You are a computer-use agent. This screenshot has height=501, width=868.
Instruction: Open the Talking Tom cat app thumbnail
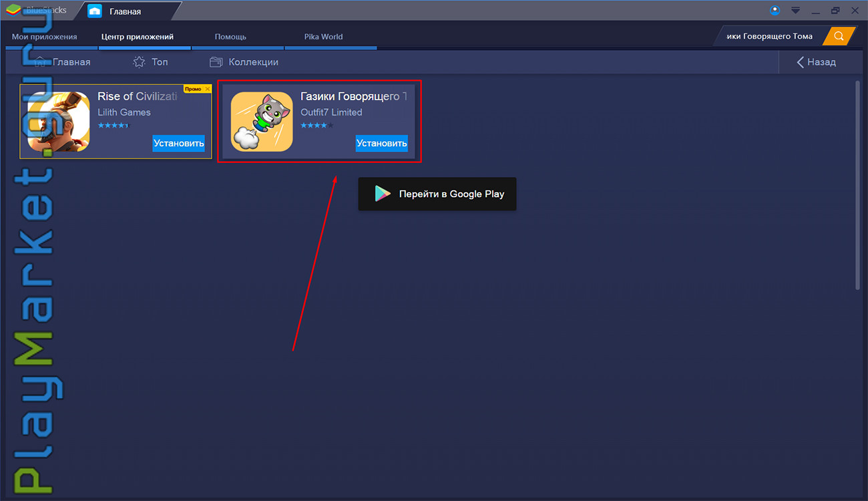pyautogui.click(x=262, y=122)
